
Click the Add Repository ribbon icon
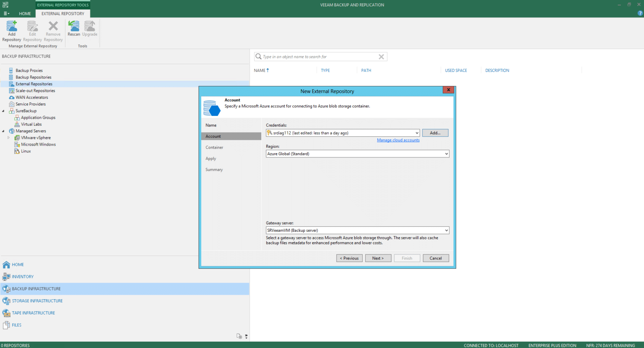tap(12, 31)
